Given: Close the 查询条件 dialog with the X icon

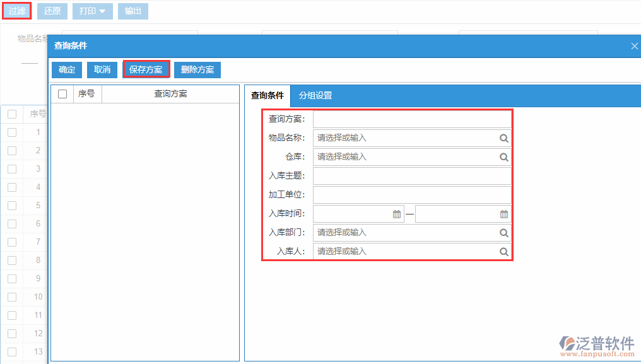Looking at the screenshot, I should [x=634, y=45].
